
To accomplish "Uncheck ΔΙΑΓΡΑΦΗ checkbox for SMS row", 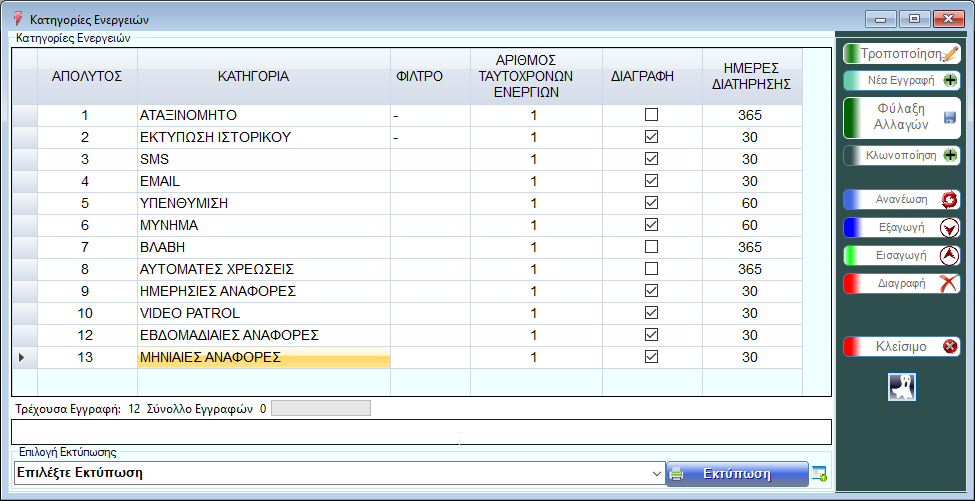I will click(651, 159).
